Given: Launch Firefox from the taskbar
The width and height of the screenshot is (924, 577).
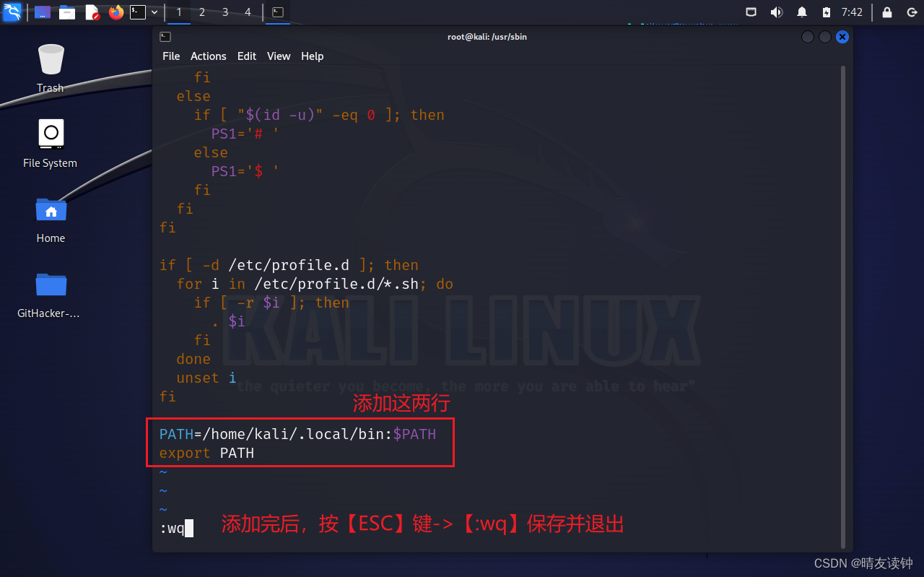Looking at the screenshot, I should pos(115,12).
